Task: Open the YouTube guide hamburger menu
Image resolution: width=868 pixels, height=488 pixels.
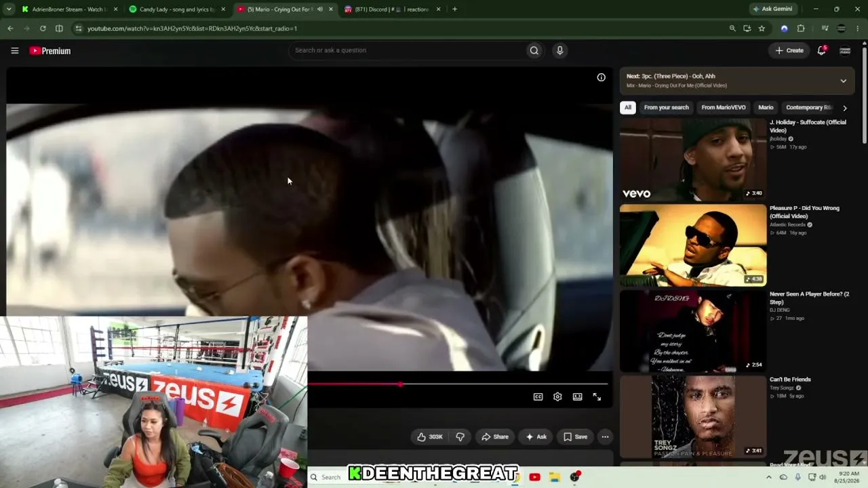Action: click(x=14, y=51)
